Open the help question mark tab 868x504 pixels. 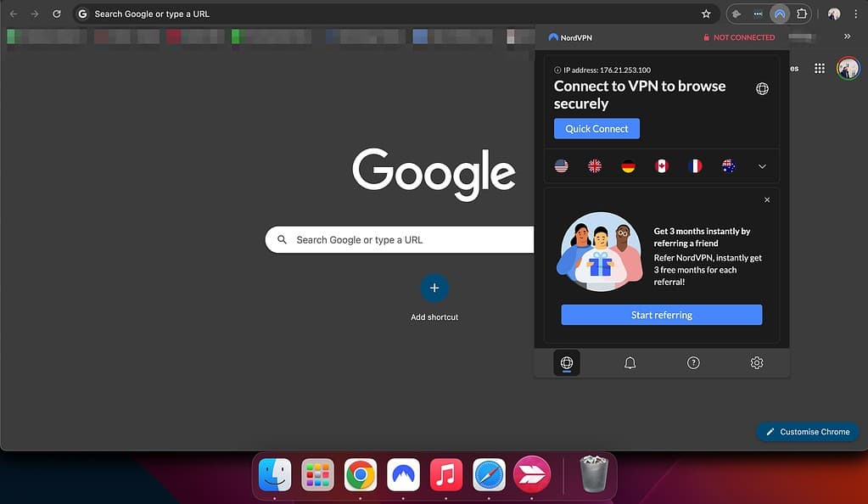[x=693, y=363]
